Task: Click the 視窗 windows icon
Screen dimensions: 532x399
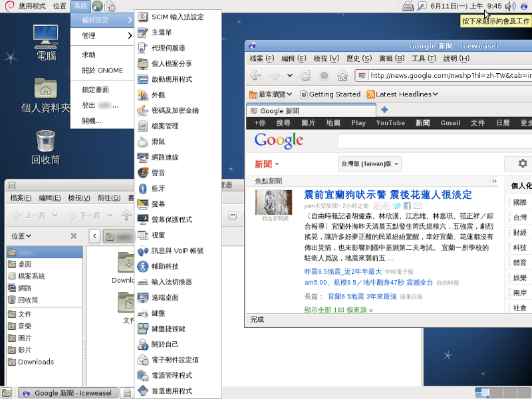Action: tap(143, 235)
